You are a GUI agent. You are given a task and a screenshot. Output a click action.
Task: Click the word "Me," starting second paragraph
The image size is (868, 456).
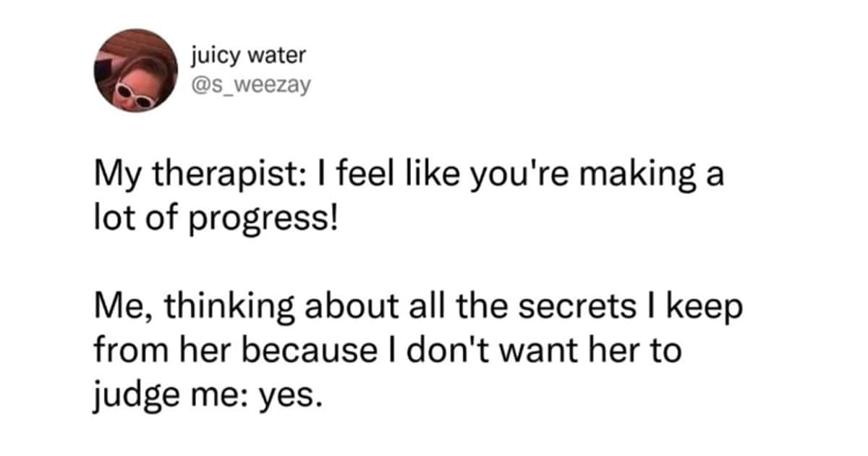tap(117, 310)
